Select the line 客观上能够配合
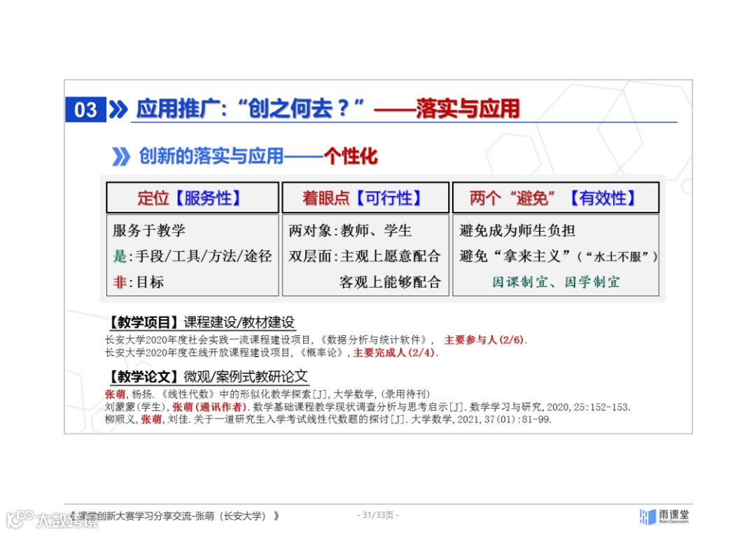This screenshot has width=756, height=534. click(x=390, y=282)
